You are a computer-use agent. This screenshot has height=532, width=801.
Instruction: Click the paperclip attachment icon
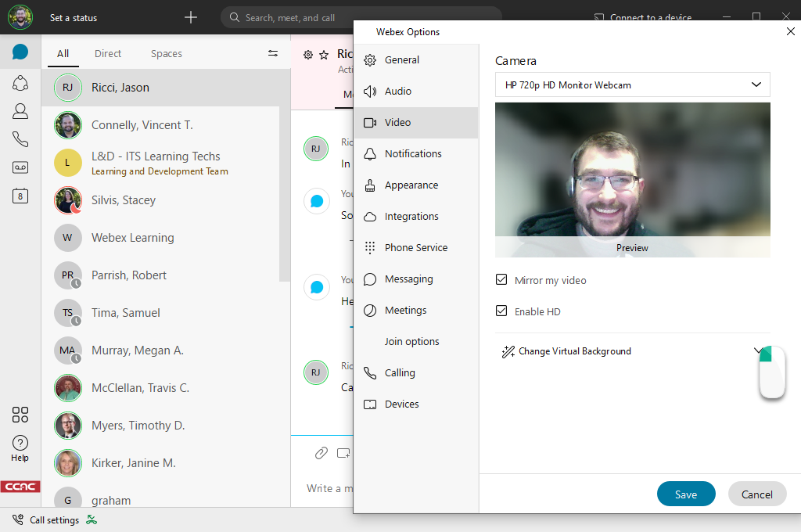[321, 453]
